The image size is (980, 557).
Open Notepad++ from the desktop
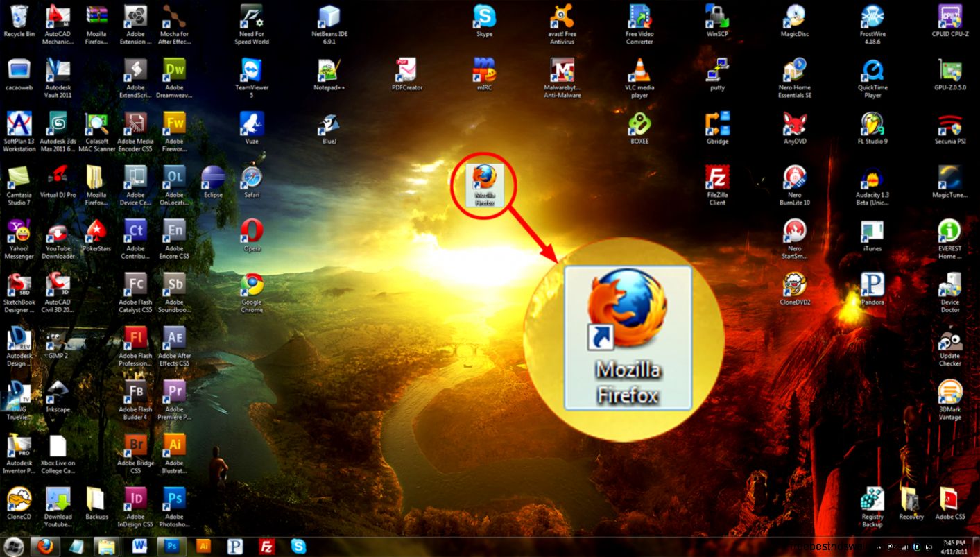[328, 71]
